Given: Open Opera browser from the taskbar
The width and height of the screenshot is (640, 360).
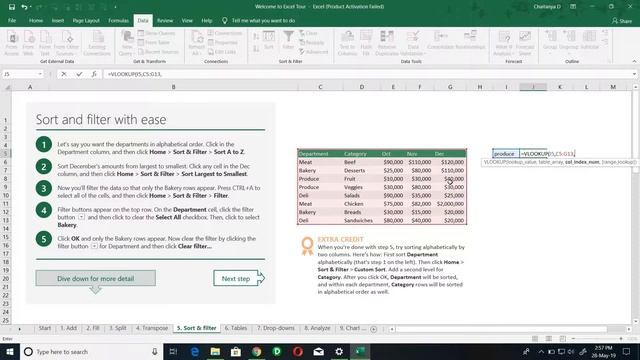Looking at the screenshot, I should click(x=298, y=351).
